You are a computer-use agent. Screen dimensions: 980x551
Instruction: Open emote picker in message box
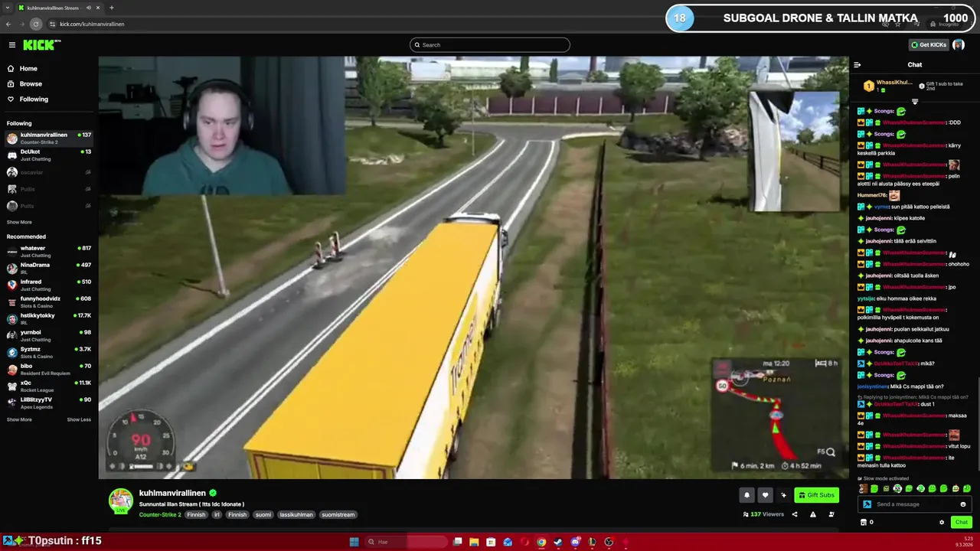963,504
